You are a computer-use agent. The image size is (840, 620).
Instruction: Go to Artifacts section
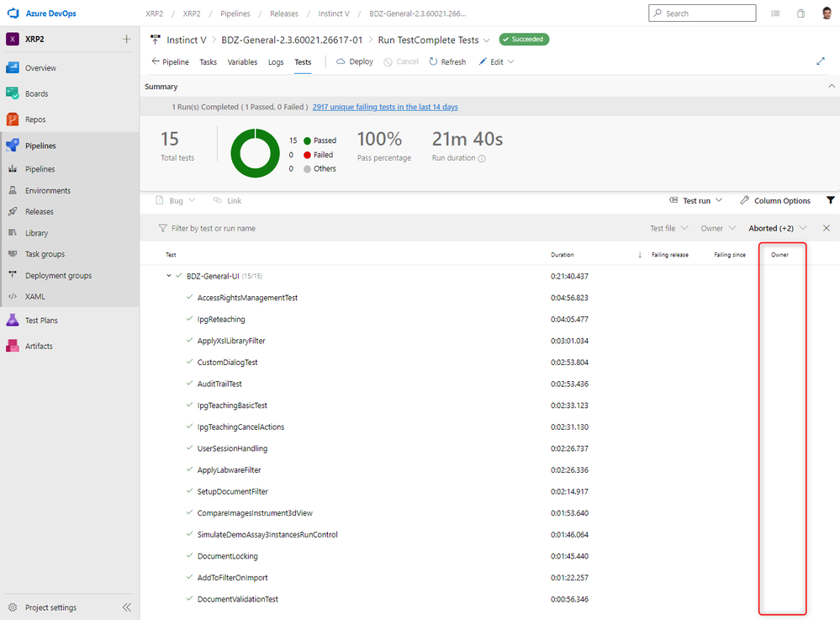39,346
